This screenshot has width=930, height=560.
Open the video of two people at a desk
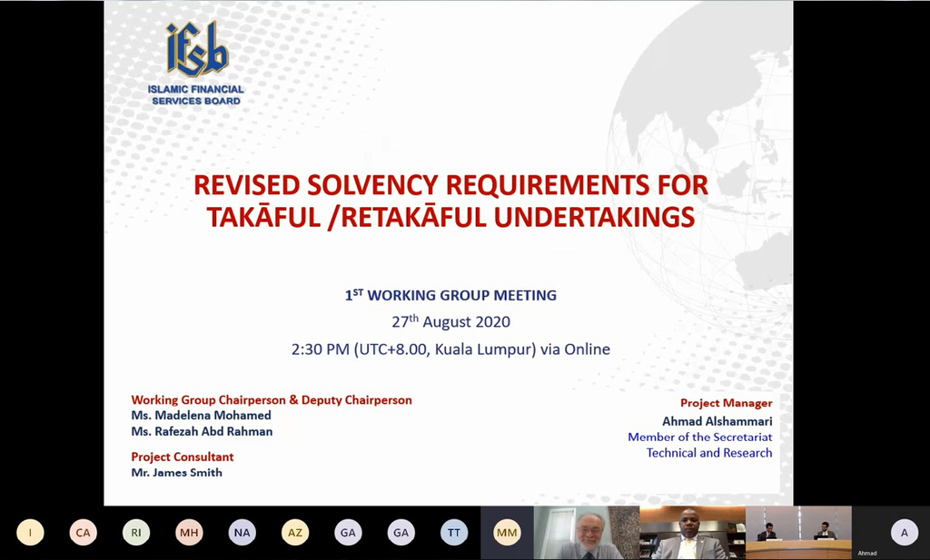(x=798, y=533)
